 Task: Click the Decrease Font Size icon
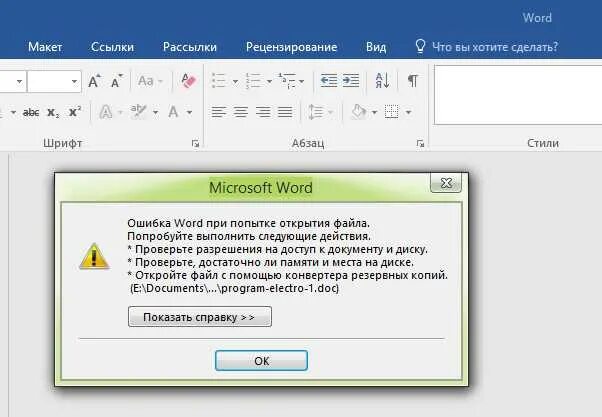coord(117,81)
